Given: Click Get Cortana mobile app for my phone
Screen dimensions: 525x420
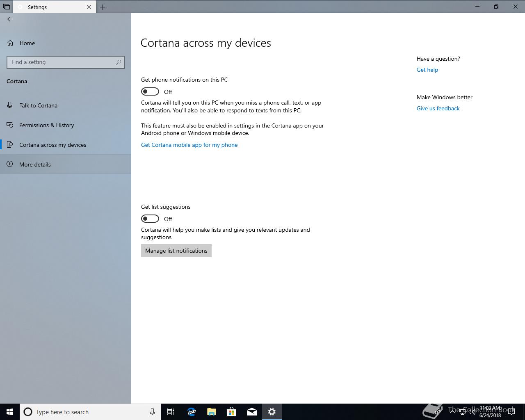Looking at the screenshot, I should pos(189,145).
